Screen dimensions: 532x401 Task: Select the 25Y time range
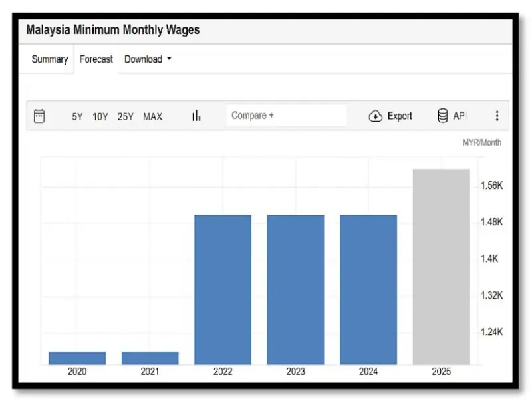pyautogui.click(x=126, y=116)
